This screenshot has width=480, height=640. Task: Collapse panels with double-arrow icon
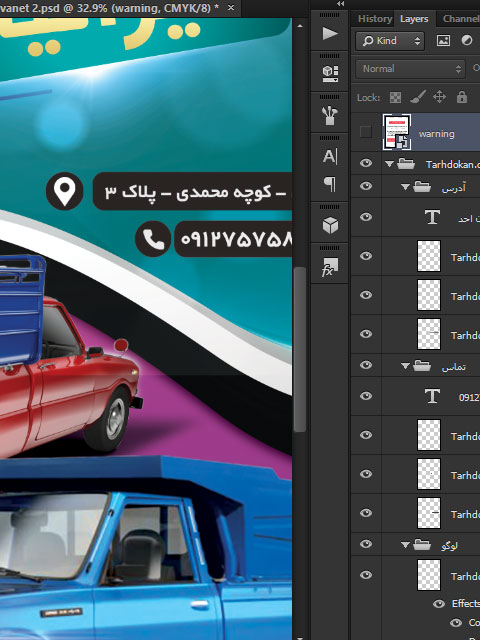[340, 4]
